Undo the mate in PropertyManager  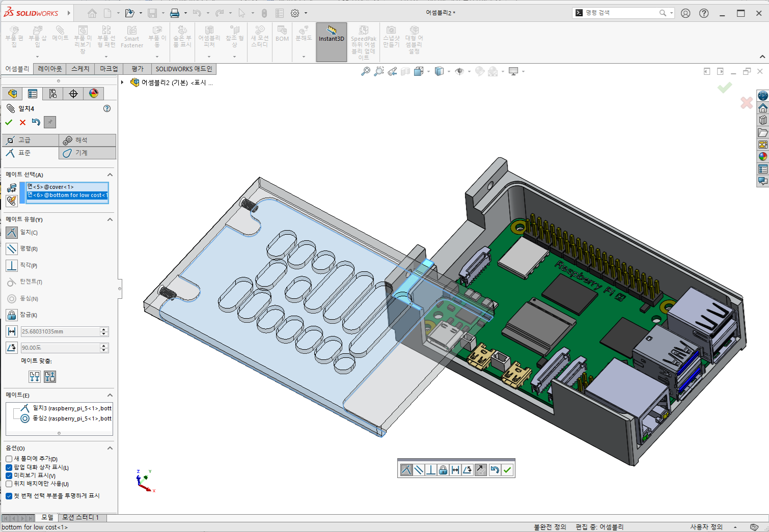click(x=36, y=122)
